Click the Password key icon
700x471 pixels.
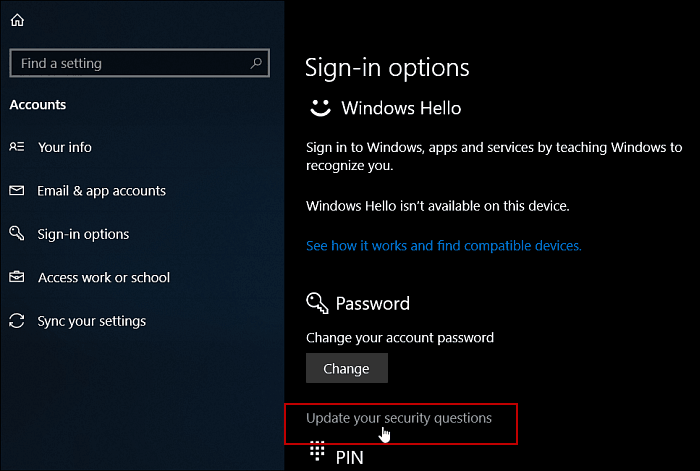(x=317, y=303)
